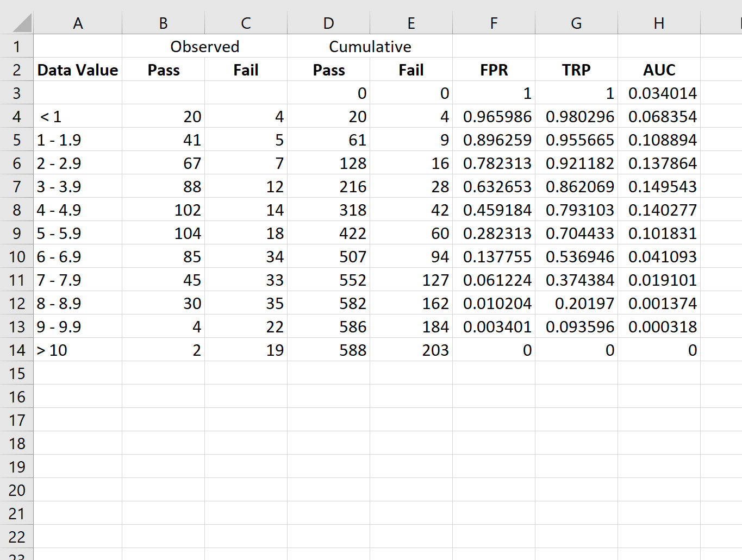Click the '2 - 2.9' data value cell
This screenshot has height=560, width=742.
(78, 163)
